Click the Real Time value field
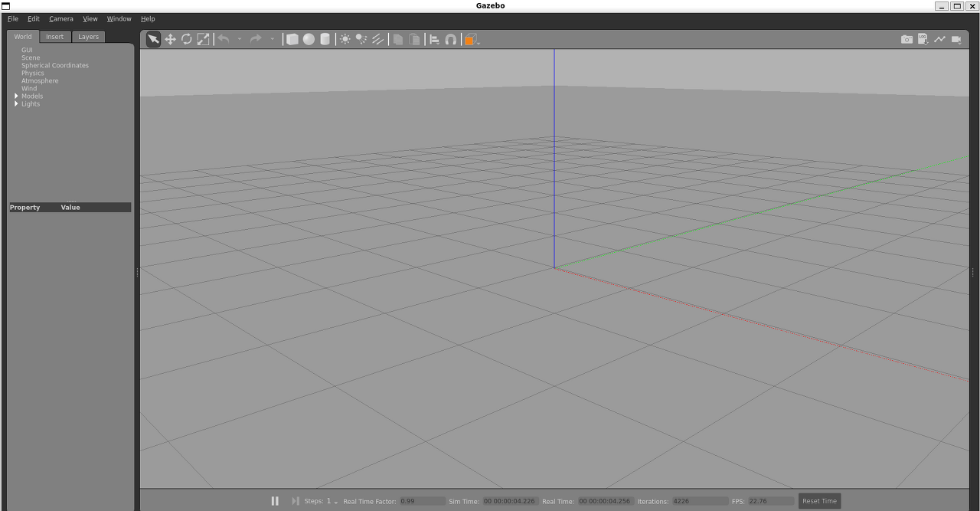 (605, 501)
